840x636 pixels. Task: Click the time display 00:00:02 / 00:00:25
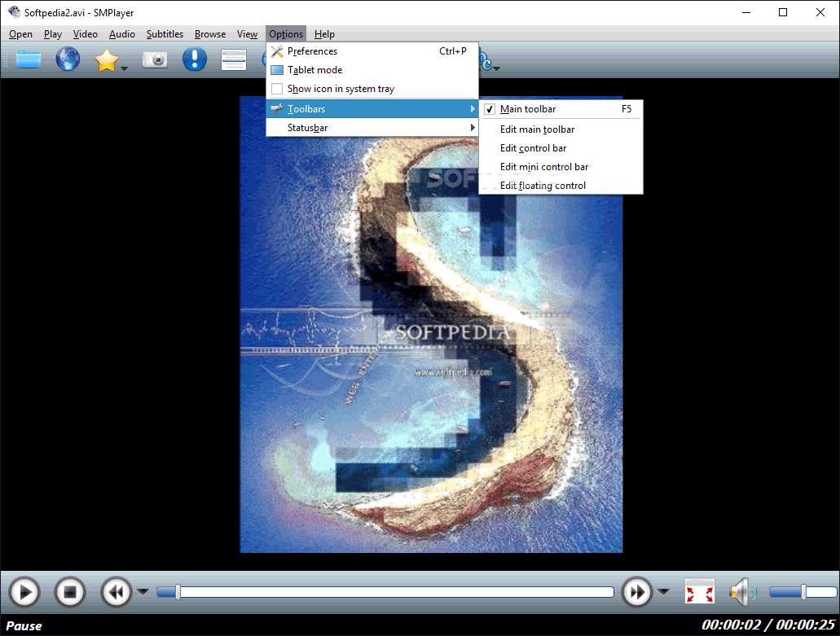[767, 625]
